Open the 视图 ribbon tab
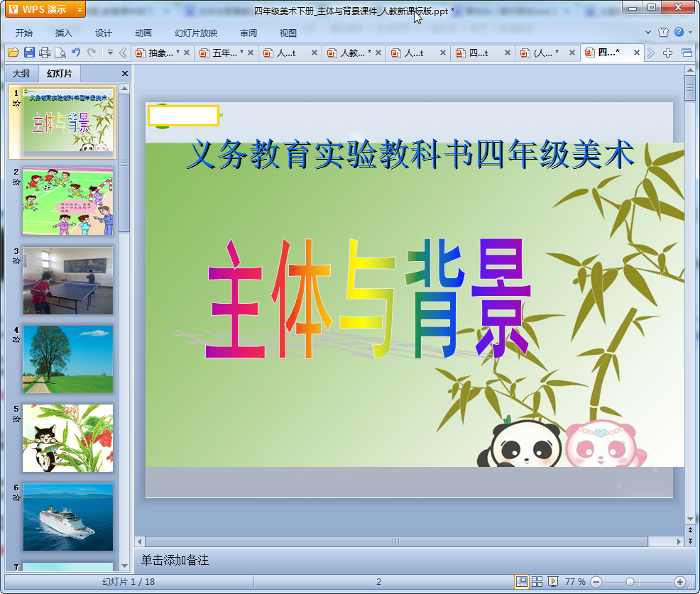 point(288,33)
